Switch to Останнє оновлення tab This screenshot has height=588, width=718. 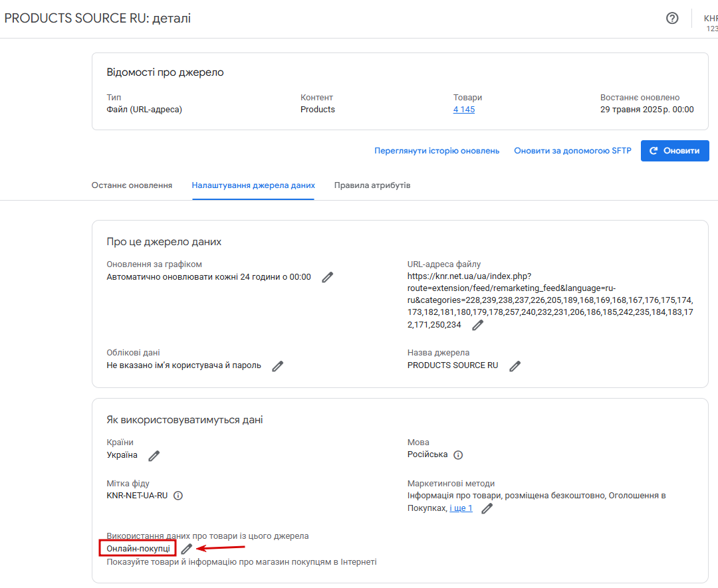pyautogui.click(x=132, y=185)
